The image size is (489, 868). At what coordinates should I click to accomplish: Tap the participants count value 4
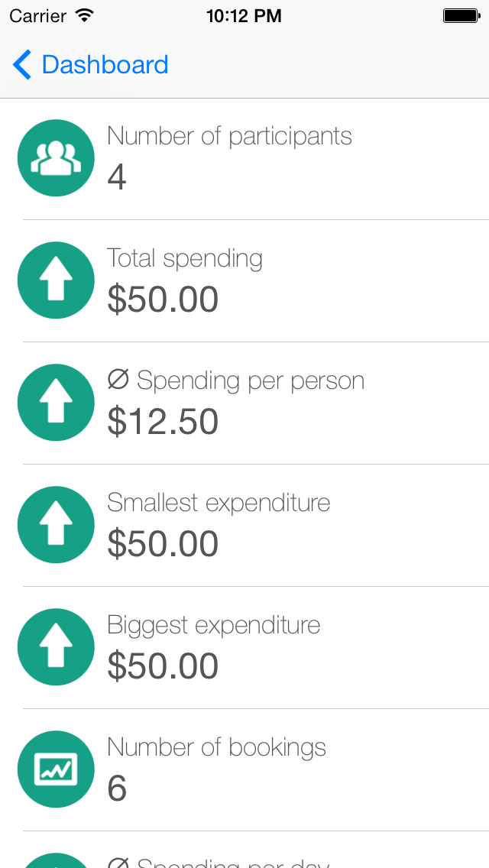[117, 177]
